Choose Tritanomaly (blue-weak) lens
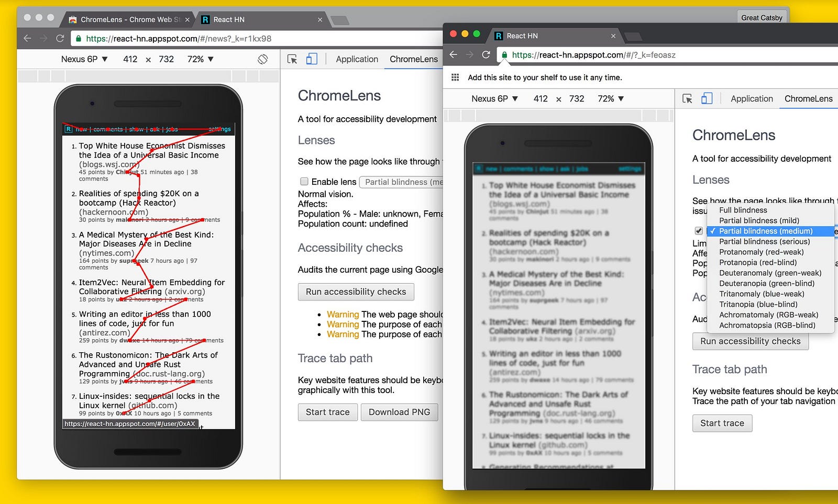838x504 pixels. 770,294
